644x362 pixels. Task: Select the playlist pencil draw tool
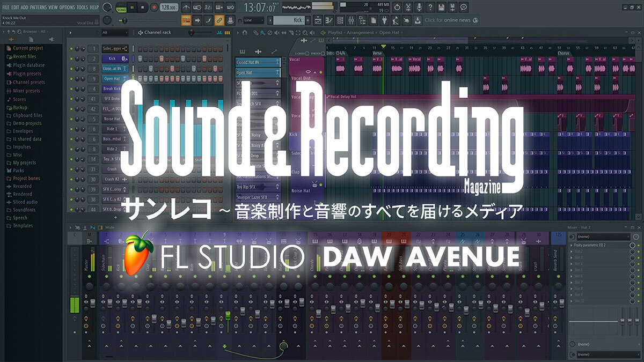pyautogui.click(x=255, y=33)
